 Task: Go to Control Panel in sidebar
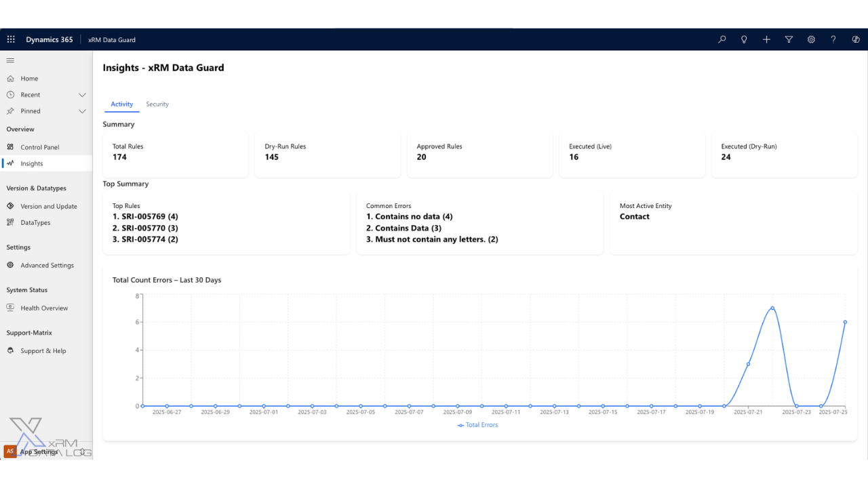[x=39, y=147]
